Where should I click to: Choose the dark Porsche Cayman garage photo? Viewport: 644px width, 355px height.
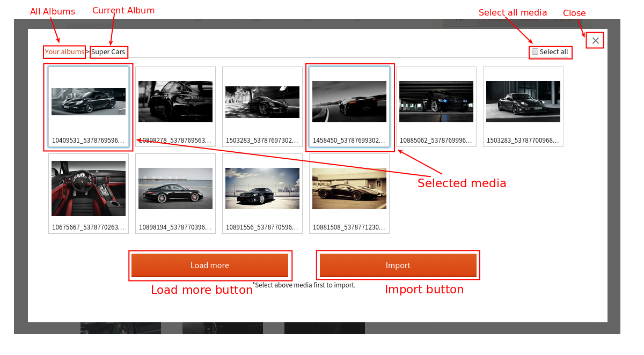coord(523,101)
